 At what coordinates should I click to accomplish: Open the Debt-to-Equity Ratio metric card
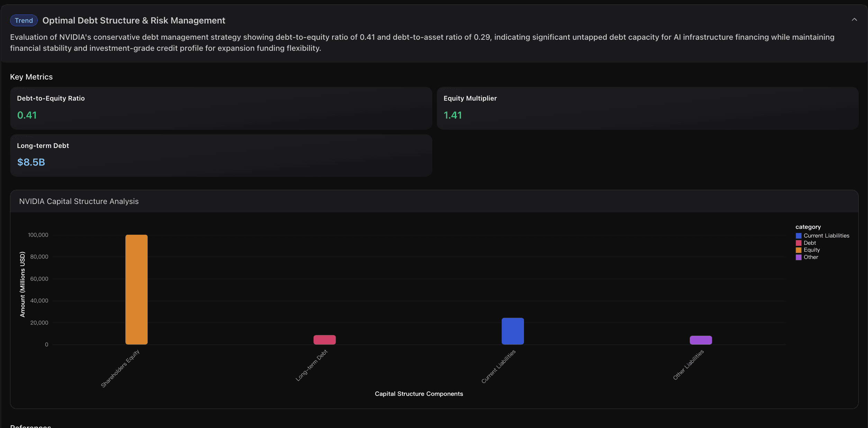(x=221, y=108)
